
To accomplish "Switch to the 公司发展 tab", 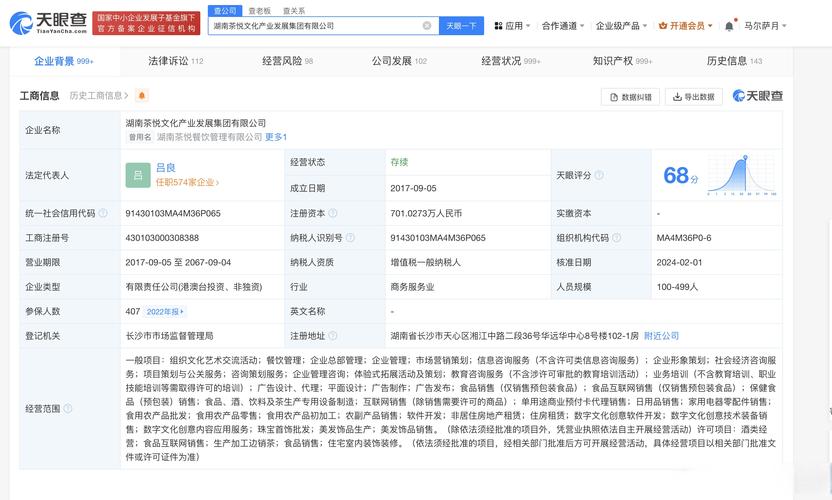I will pyautogui.click(x=399, y=61).
